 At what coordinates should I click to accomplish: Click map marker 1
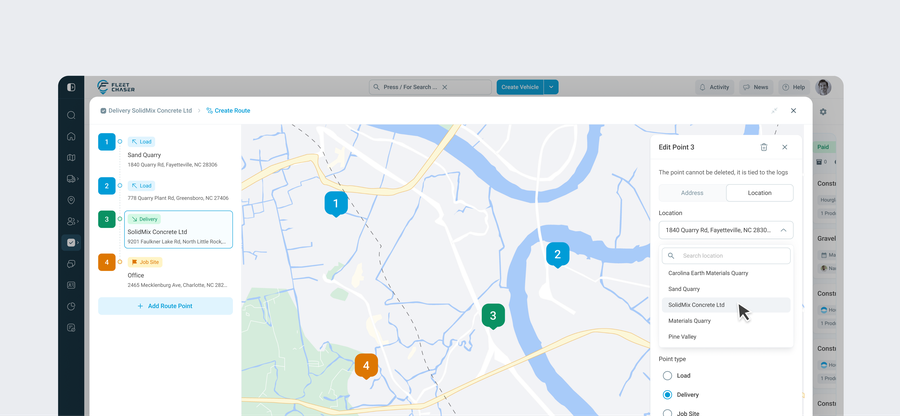[x=336, y=204]
